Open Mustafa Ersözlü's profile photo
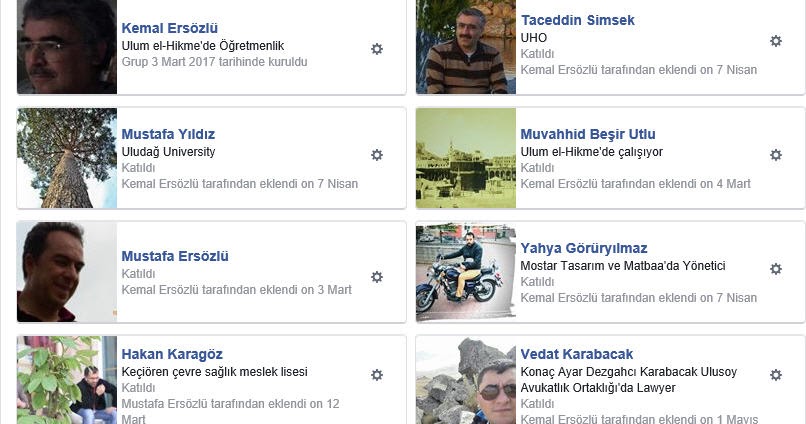The image size is (806, 424). (x=67, y=272)
